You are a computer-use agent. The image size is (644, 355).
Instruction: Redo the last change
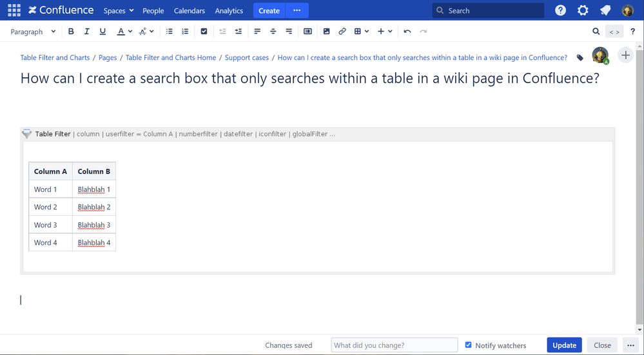tap(423, 31)
